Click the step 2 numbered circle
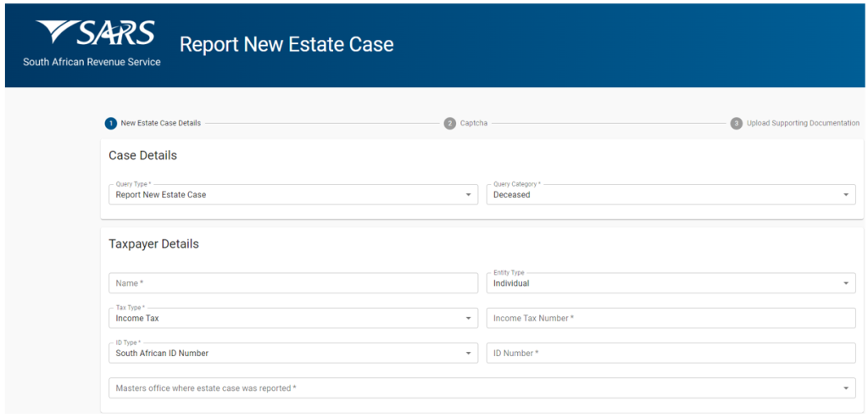Viewport: 868px width, 418px height. [x=449, y=123]
